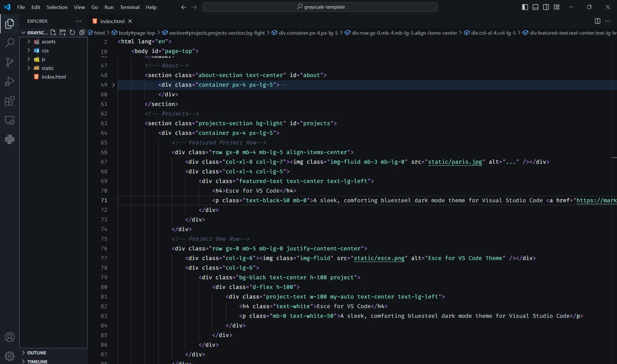Toggle secondary side bar visibility

(546, 7)
